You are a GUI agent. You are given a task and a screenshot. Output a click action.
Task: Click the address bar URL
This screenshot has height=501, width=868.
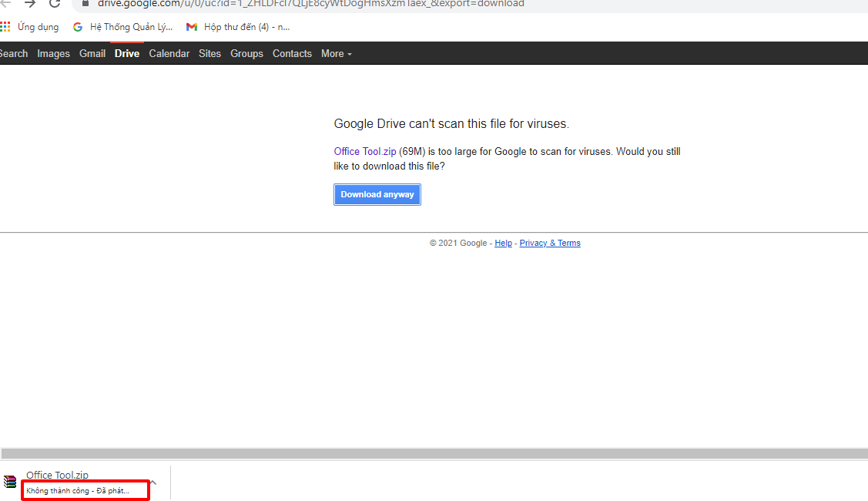point(310,3)
